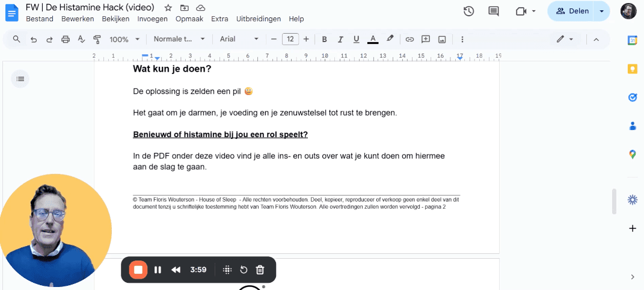
Task: Open the text color picker
Action: 373,40
